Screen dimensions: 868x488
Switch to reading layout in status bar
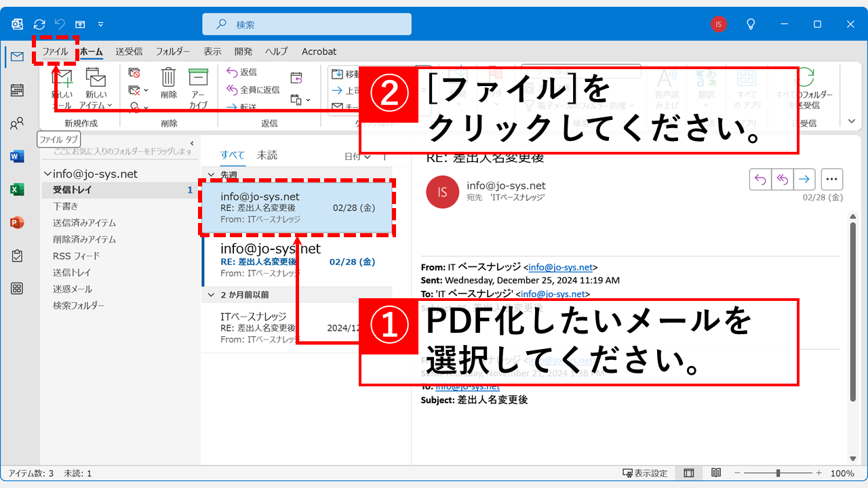click(717, 473)
